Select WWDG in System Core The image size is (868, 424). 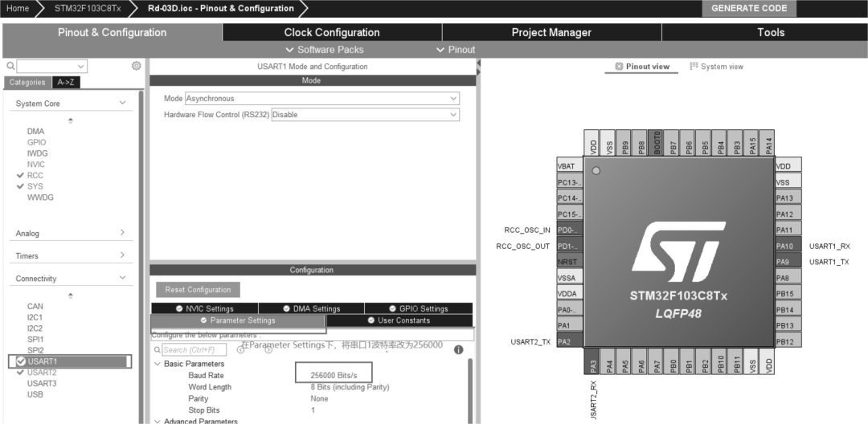tap(40, 198)
